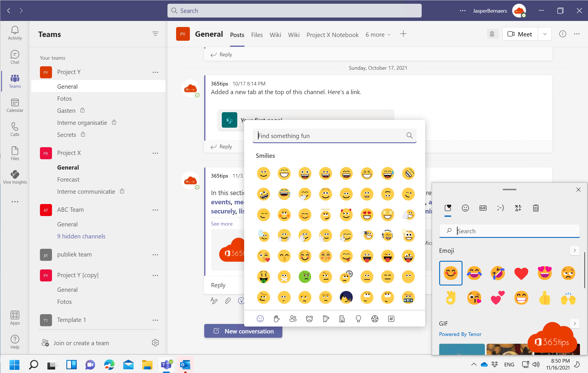Open more options for publiek team
Image resolution: width=588 pixels, height=373 pixels.
click(155, 255)
